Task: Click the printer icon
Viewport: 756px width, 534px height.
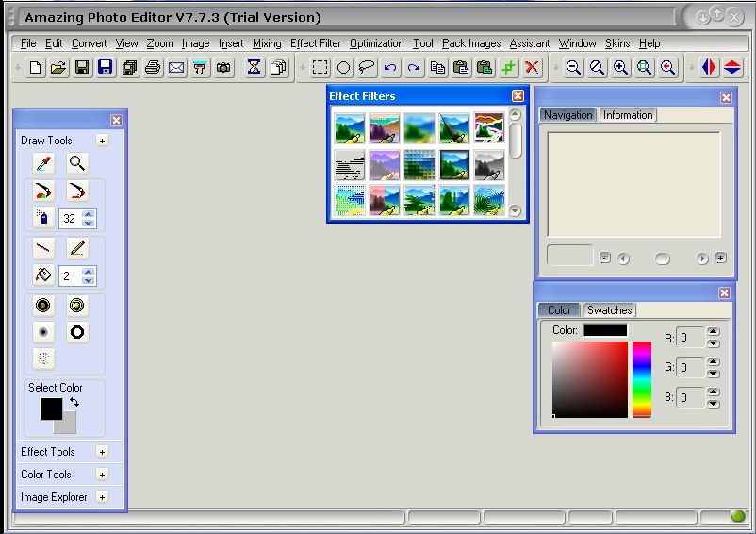Action: click(x=153, y=68)
